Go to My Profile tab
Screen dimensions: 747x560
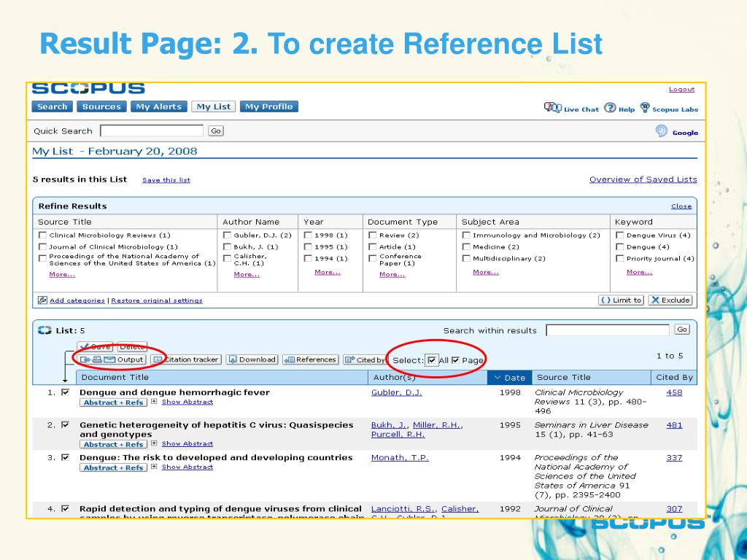tap(268, 106)
